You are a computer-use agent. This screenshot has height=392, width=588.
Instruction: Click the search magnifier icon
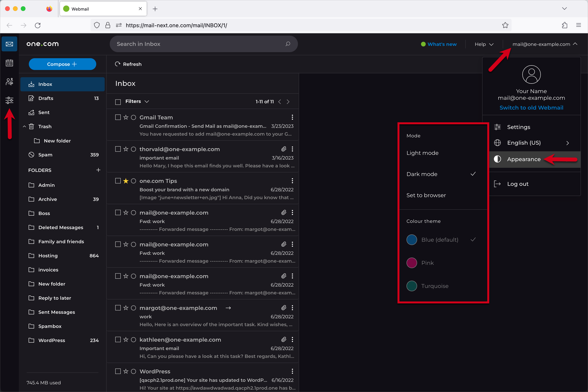288,44
